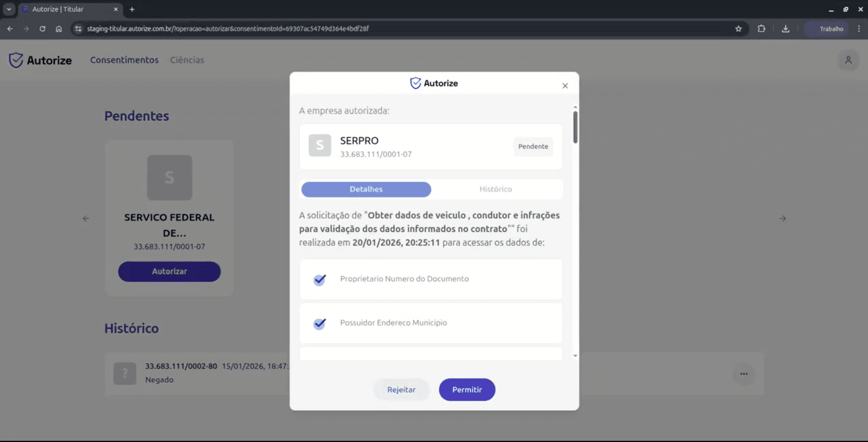
Task: View site information icon in address bar
Action: 78,29
